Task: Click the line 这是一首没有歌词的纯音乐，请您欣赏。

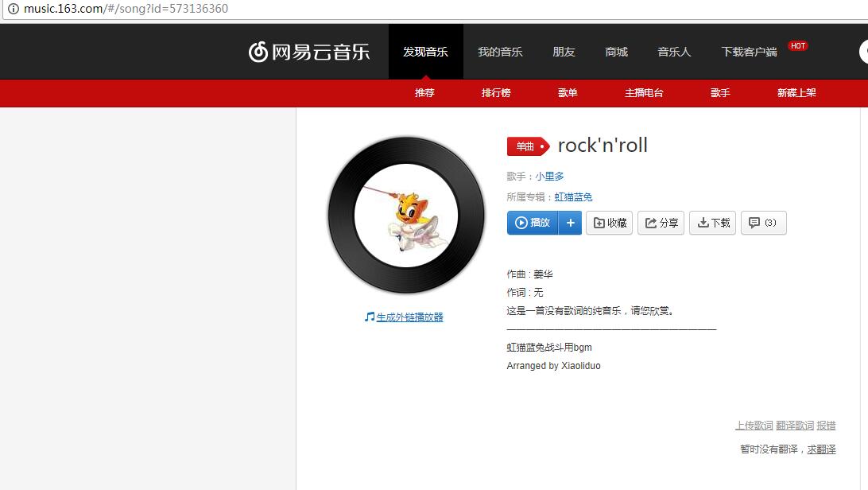Action: click(591, 310)
